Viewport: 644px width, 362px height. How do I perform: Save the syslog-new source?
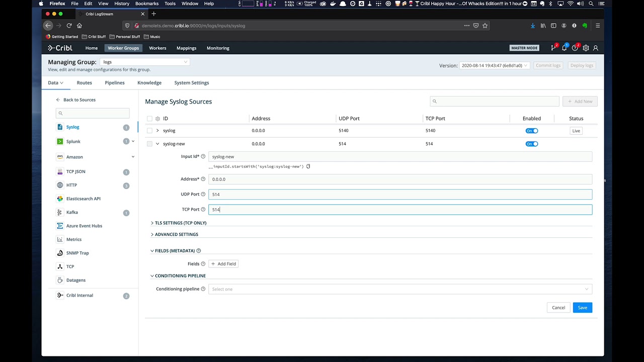point(582,308)
